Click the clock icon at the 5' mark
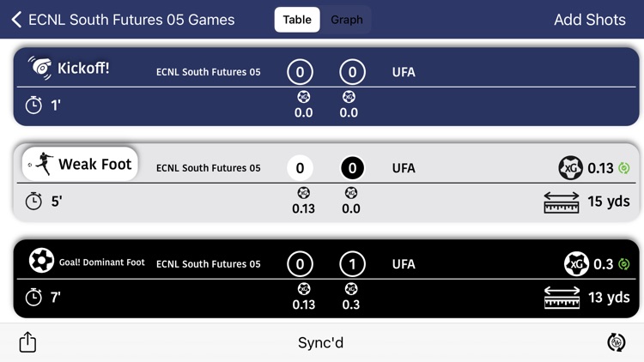 (33, 201)
